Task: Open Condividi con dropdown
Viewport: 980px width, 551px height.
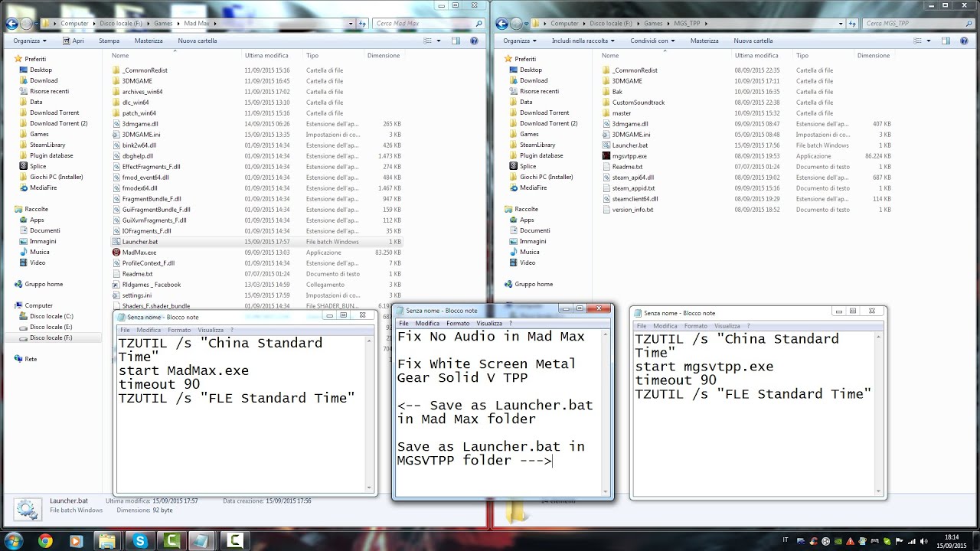Action: click(x=652, y=41)
